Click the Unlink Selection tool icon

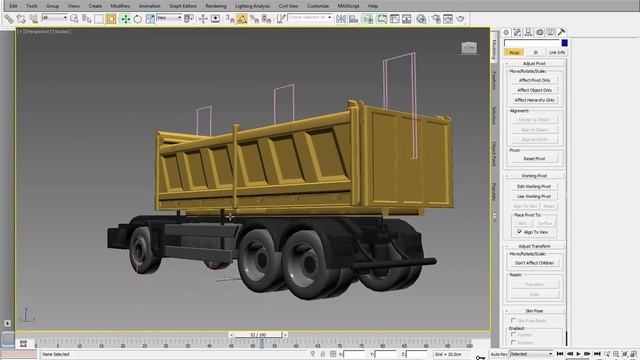[x=21, y=19]
